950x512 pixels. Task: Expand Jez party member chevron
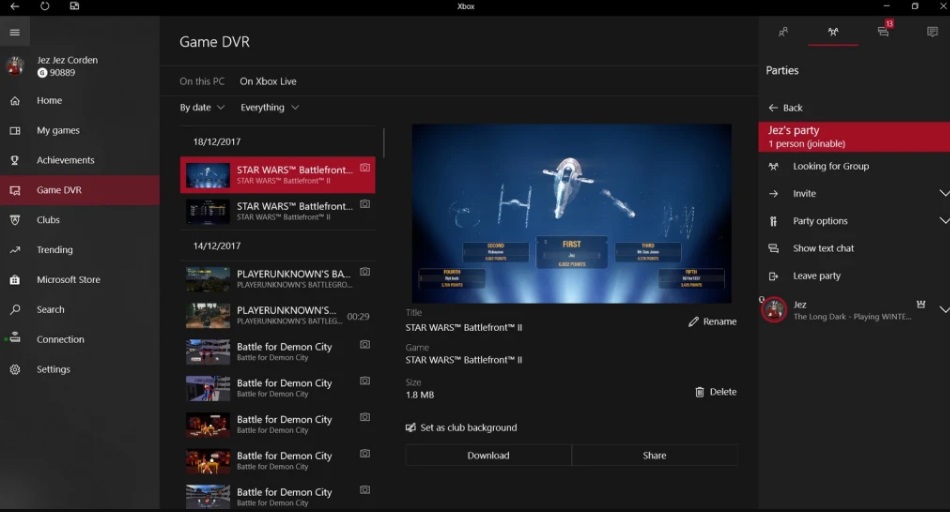944,310
